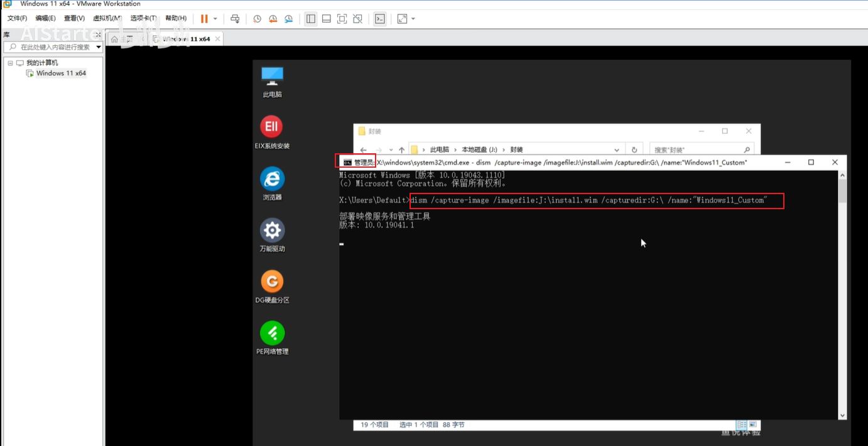Open the library search box dropdown arrow

pyautogui.click(x=99, y=47)
